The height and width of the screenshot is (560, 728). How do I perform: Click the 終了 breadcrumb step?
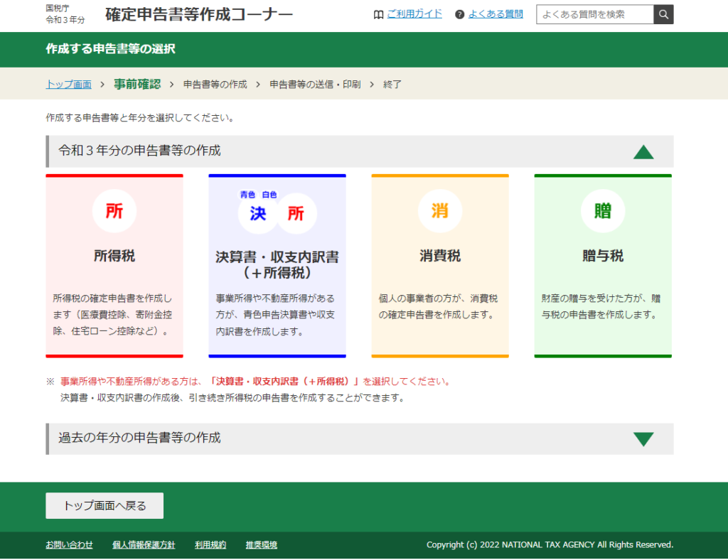[x=392, y=85]
